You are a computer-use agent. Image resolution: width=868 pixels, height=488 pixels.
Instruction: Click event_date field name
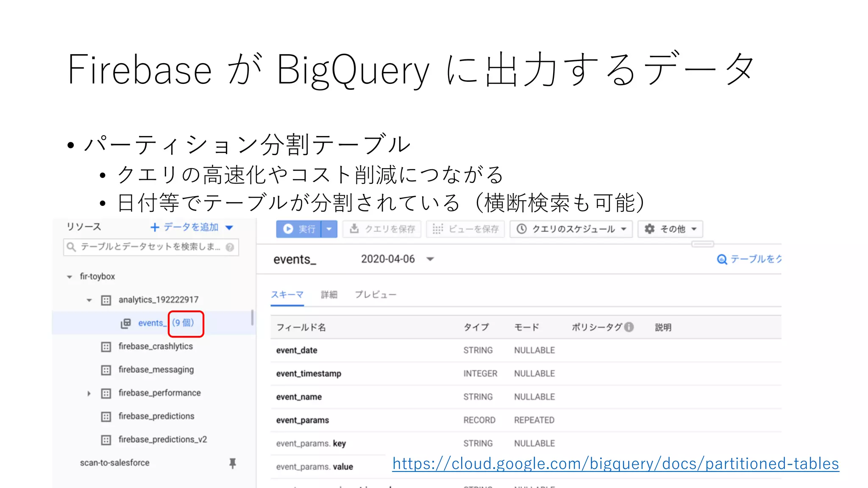click(x=297, y=351)
